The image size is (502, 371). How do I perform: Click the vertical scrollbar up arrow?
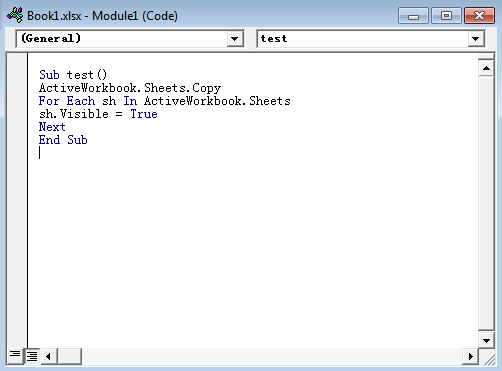[x=486, y=68]
